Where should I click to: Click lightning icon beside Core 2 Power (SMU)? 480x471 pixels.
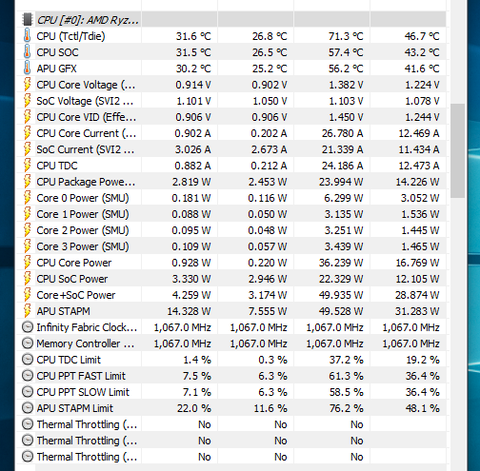point(27,230)
